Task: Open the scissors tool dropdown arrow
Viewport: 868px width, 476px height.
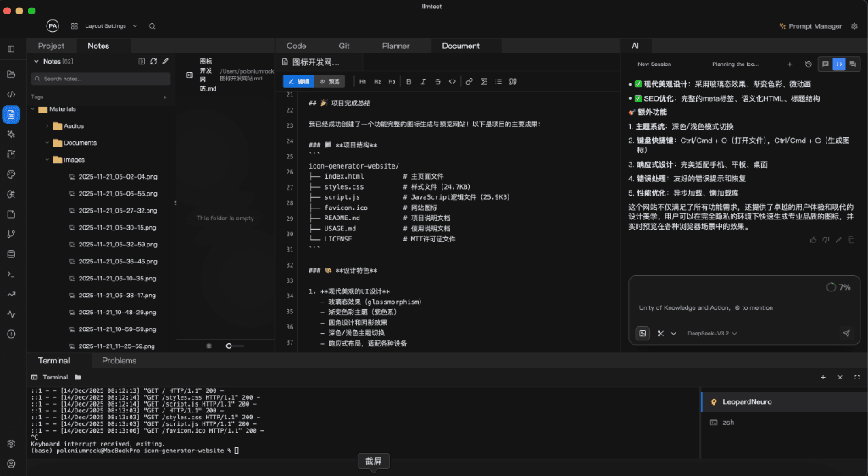Action: pos(673,334)
